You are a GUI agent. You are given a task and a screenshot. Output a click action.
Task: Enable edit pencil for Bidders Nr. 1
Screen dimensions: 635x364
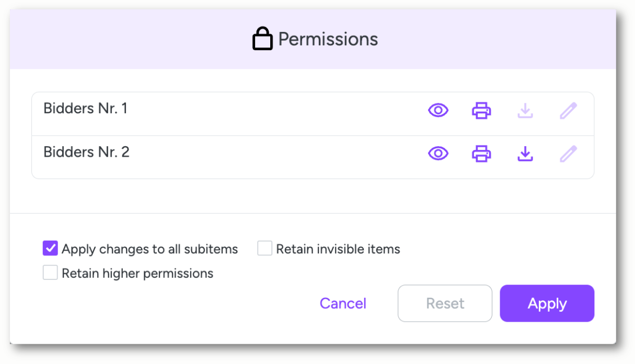tap(568, 111)
